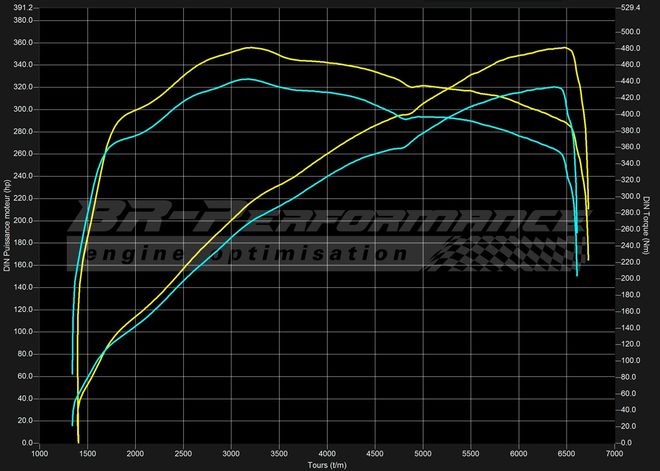Click the 3000 tick label on the RPM axis
This screenshot has height=471, width=660.
tap(232, 453)
